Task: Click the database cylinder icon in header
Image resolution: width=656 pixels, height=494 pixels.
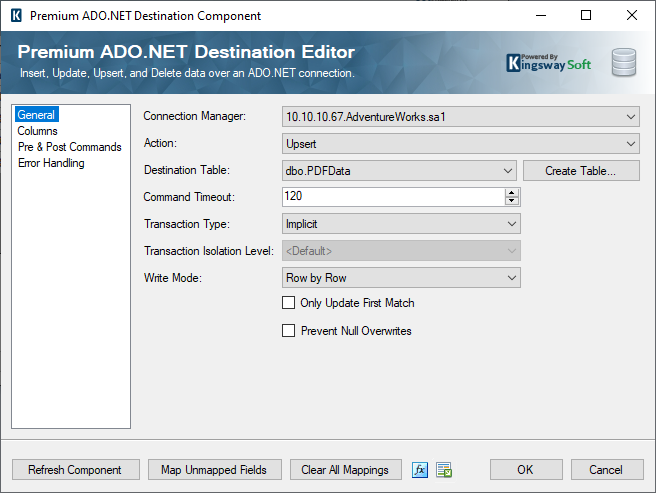Action: click(x=623, y=62)
